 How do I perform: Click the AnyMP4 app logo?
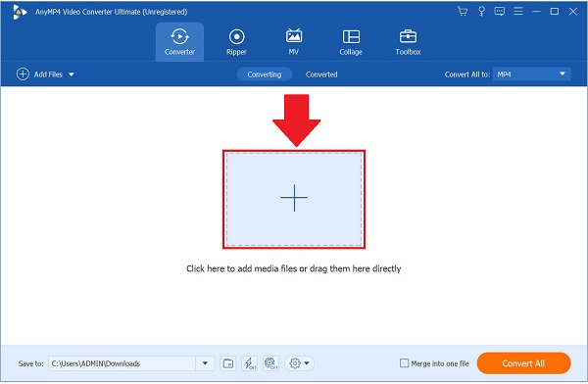click(x=20, y=12)
